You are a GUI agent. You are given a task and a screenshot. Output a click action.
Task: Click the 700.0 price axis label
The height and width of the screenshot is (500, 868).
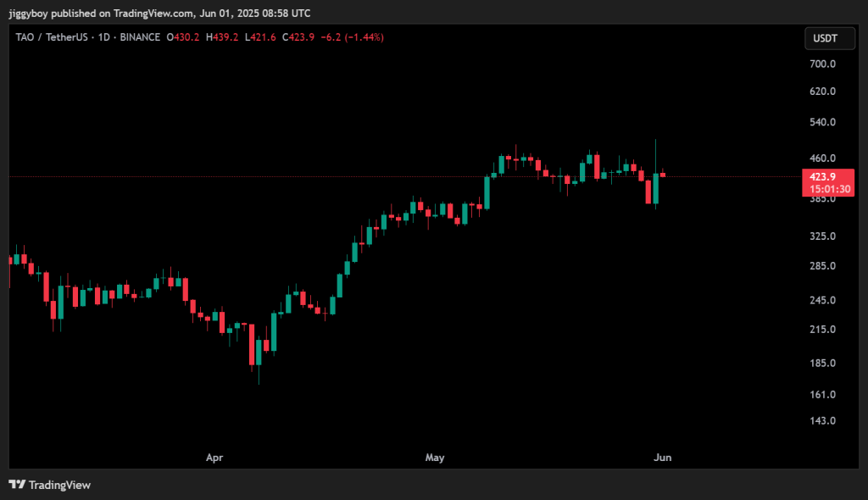coord(822,64)
